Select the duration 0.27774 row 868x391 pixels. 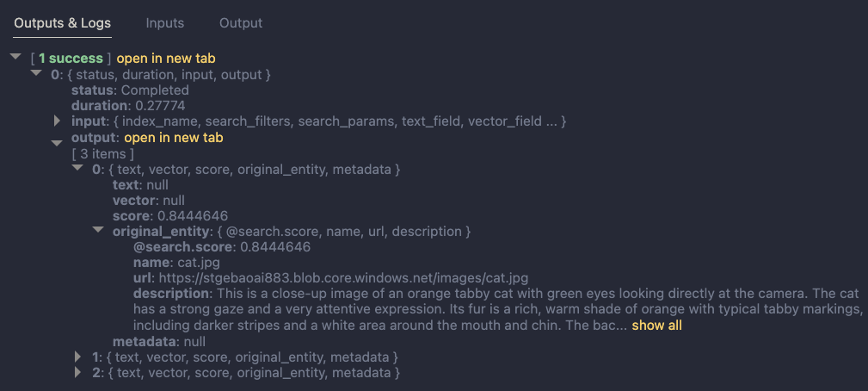coord(127,106)
